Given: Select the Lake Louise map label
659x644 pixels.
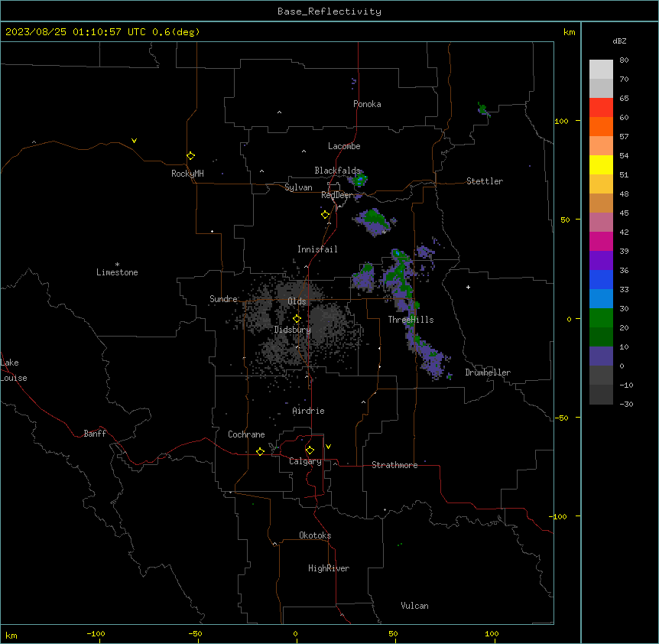Looking at the screenshot, I should (x=14, y=370).
